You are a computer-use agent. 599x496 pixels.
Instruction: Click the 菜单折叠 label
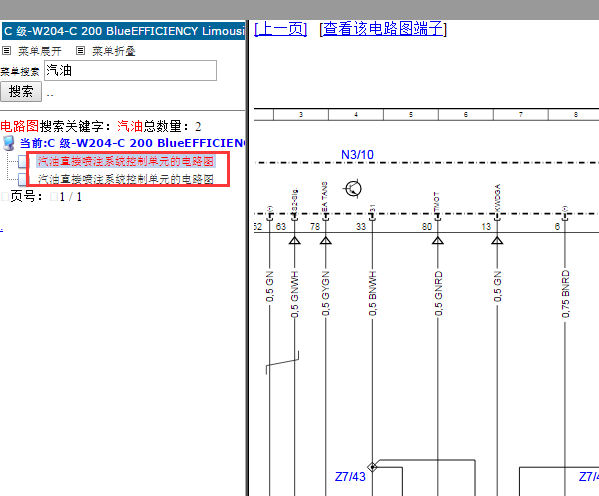114,51
